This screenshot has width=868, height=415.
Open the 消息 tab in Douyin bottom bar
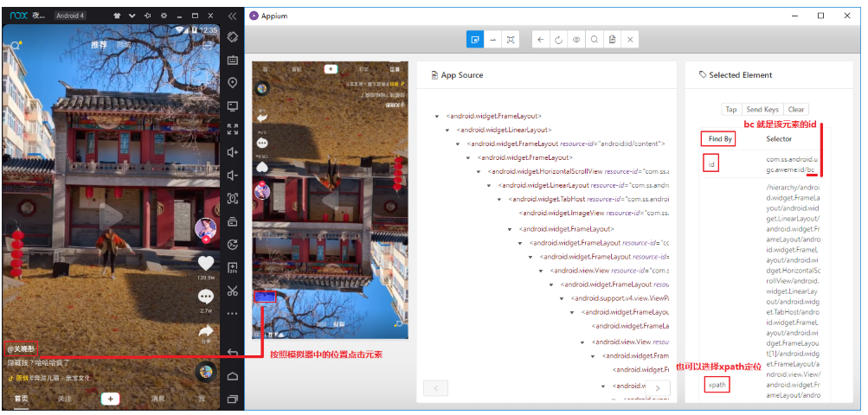tap(158, 399)
